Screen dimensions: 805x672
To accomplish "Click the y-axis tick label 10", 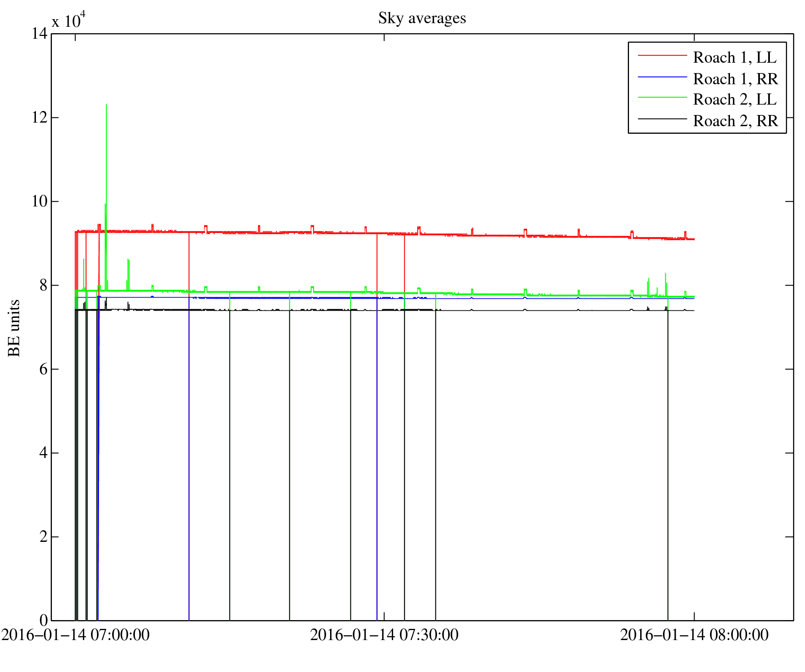I will (40, 201).
